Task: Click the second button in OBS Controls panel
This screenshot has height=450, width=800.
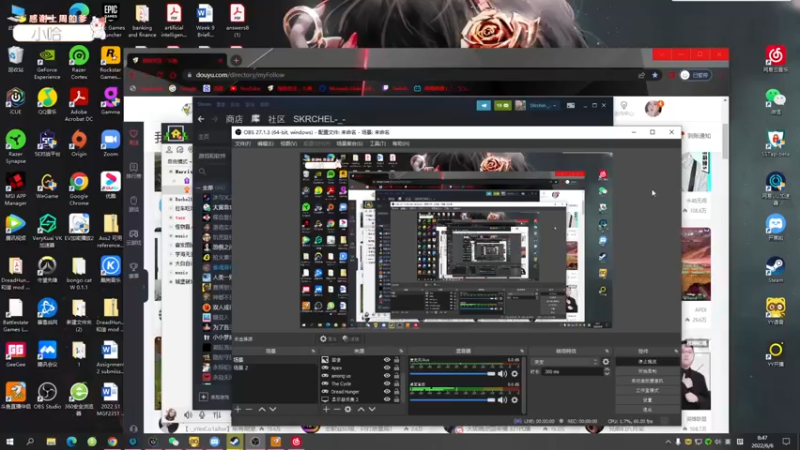Action: tap(647, 371)
